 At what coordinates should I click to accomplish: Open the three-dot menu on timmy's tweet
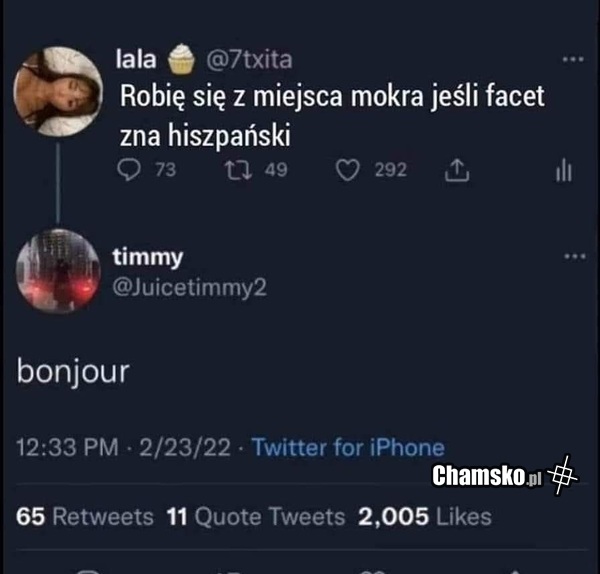coord(575,256)
